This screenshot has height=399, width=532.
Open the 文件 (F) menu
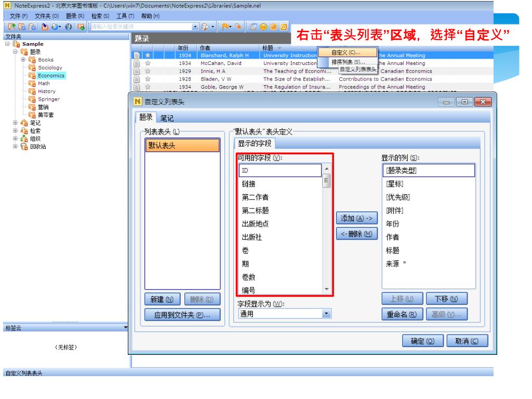(19, 16)
